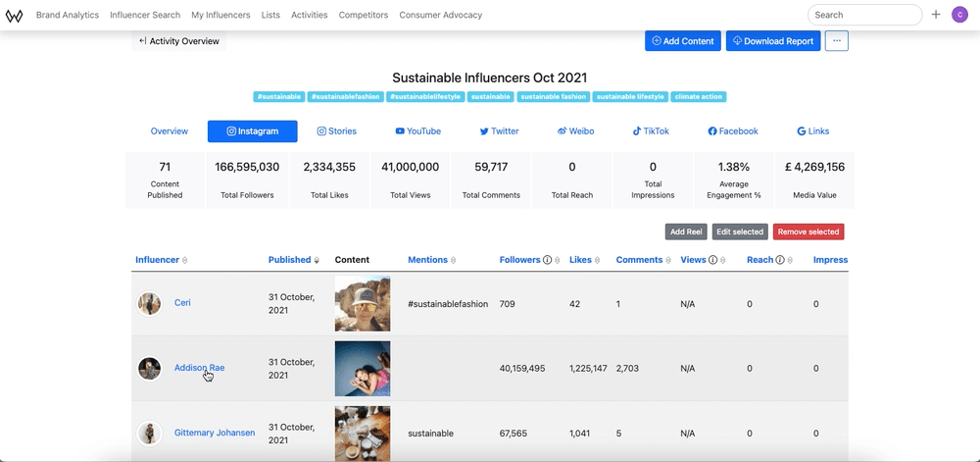Click the Average Engagement 1.38% stat
Screen dimensions: 980x462
pyautogui.click(x=734, y=180)
